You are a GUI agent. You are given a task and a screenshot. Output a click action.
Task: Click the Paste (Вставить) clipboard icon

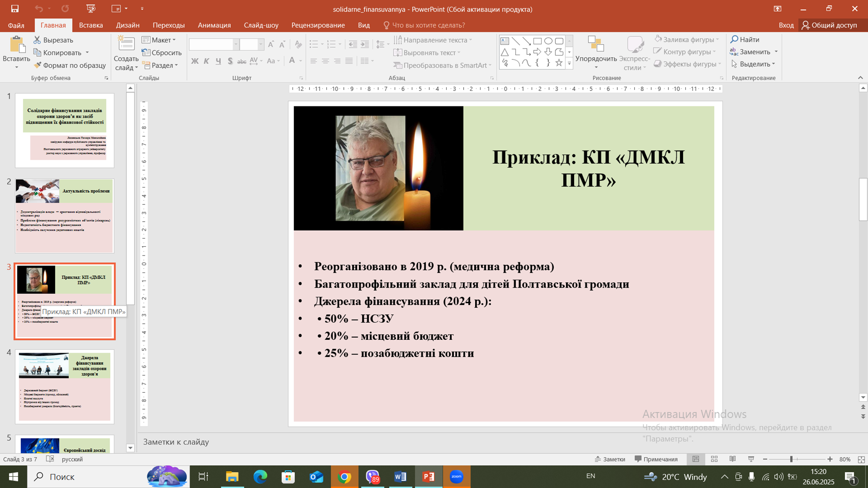(x=16, y=45)
